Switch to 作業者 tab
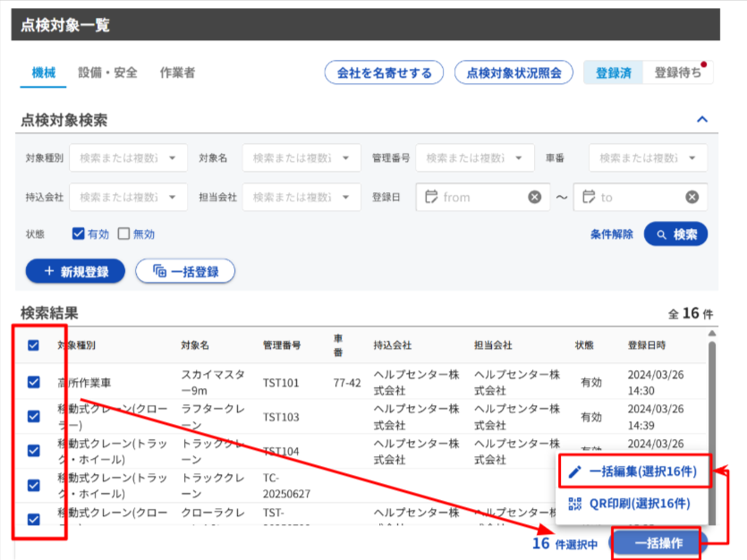747x560 pixels. pos(177,73)
